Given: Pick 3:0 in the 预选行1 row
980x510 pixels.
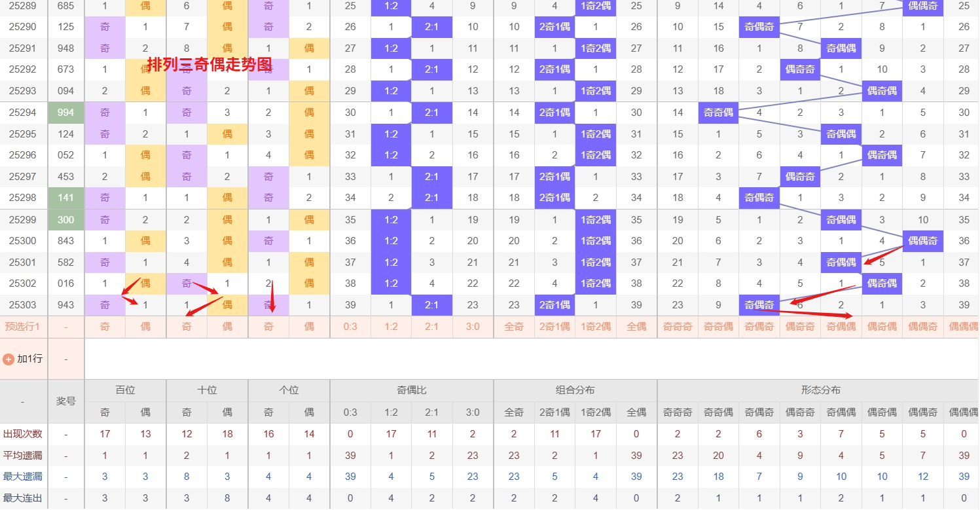Looking at the screenshot, I should (x=473, y=326).
